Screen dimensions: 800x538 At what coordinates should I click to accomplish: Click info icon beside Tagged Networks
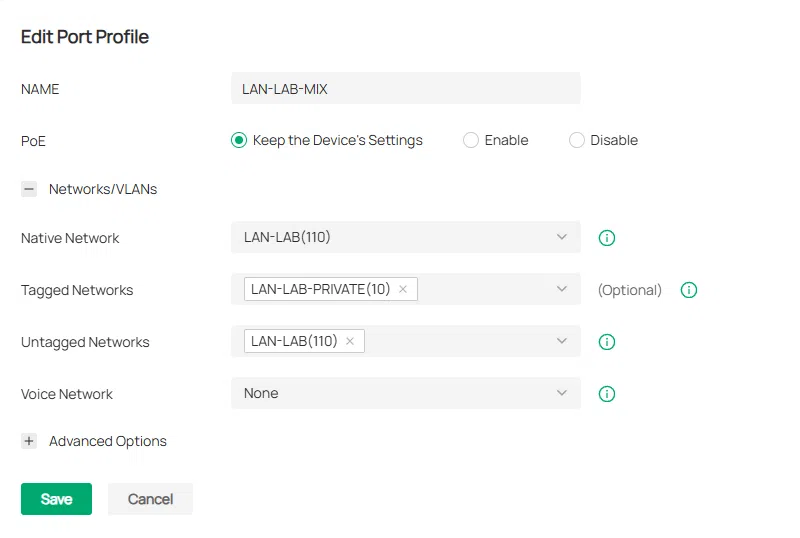click(688, 290)
